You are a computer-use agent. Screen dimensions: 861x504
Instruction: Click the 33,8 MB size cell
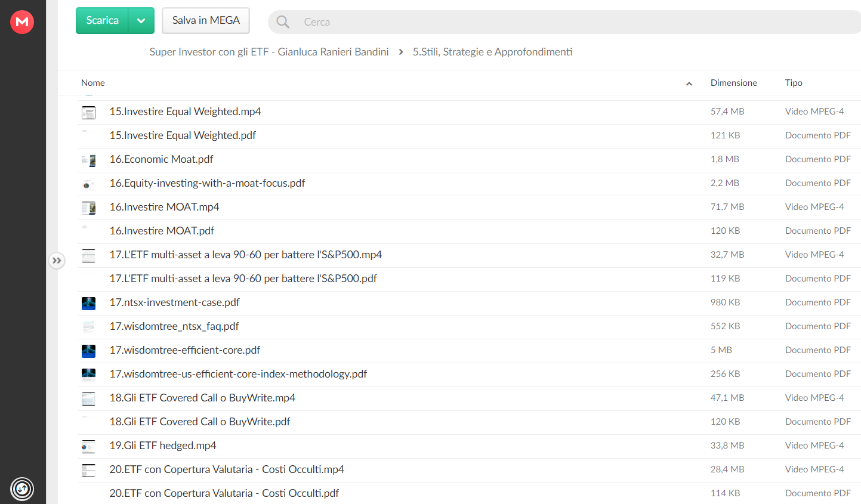727,446
